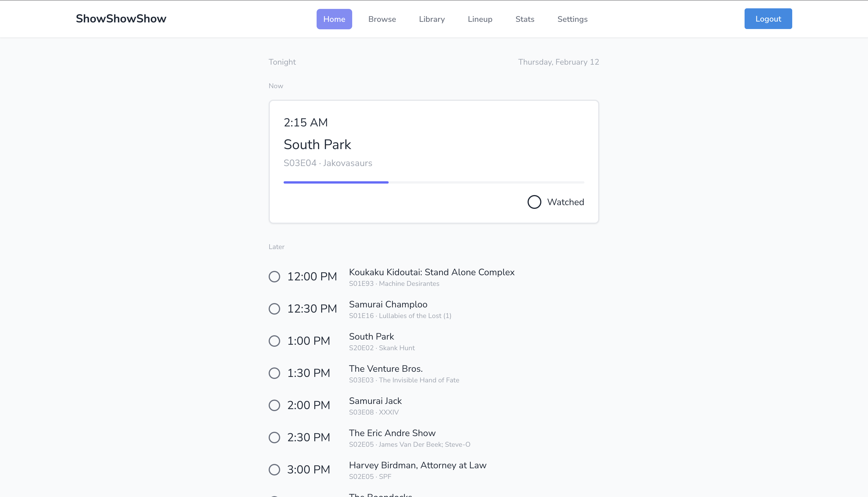
Task: Check the 1:00 PM South Park circle
Action: [x=274, y=341]
